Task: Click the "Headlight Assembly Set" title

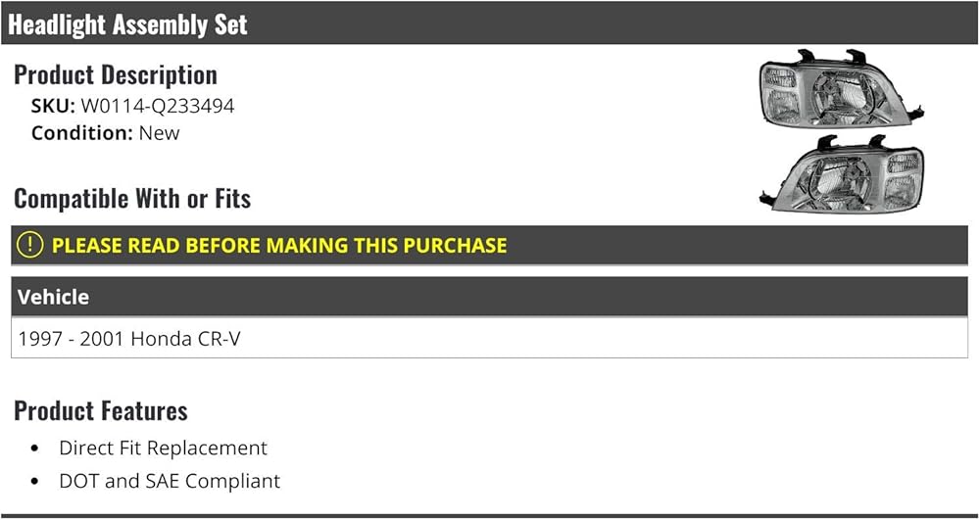Action: point(127,24)
